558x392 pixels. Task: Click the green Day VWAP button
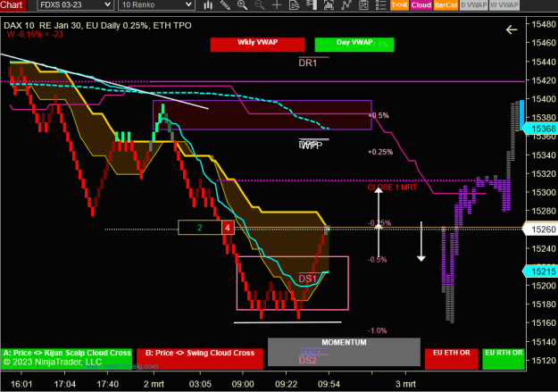(354, 45)
